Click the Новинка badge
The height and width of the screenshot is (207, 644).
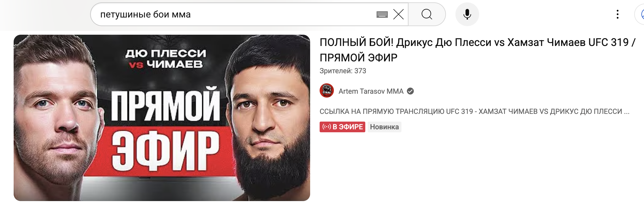(x=384, y=127)
